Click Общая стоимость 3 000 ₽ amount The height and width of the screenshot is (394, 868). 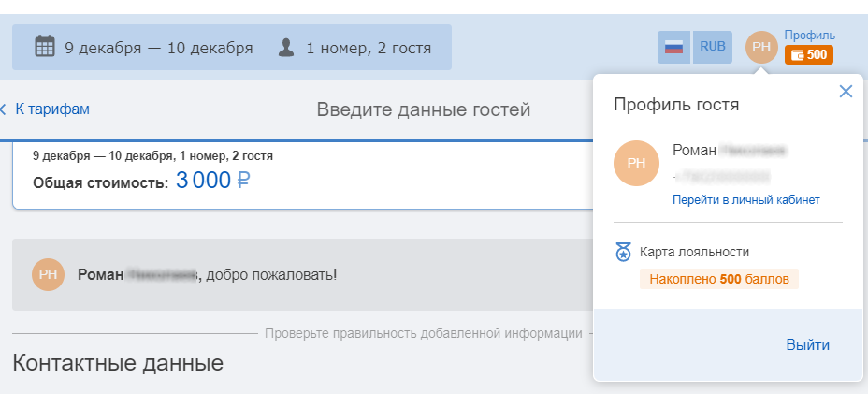(x=212, y=180)
